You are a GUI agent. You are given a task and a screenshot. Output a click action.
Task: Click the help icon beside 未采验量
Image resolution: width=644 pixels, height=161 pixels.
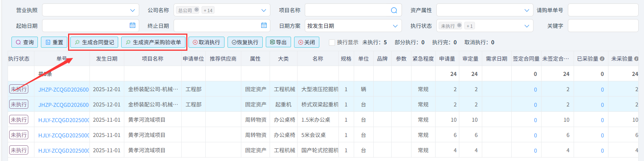(636, 59)
